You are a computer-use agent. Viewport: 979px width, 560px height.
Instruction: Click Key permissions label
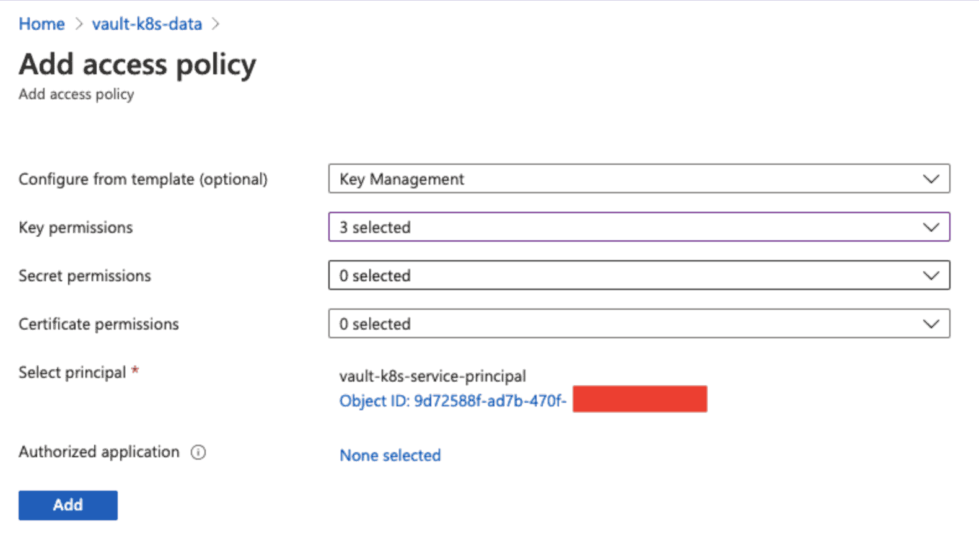point(76,227)
